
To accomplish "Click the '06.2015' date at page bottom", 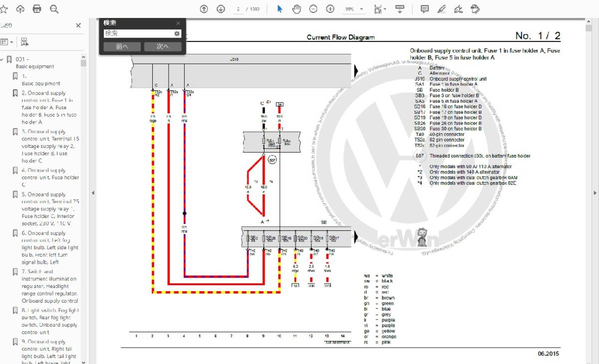I will (549, 354).
